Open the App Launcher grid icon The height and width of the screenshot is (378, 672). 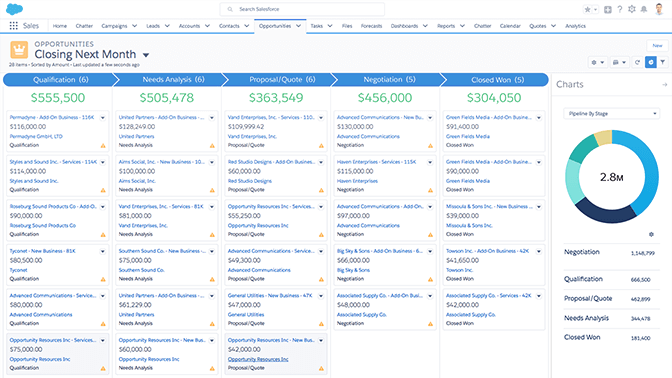point(14,26)
